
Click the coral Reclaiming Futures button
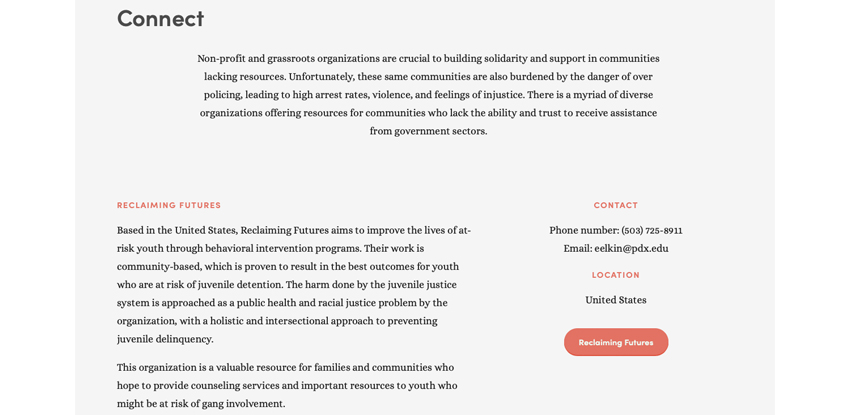pos(616,342)
